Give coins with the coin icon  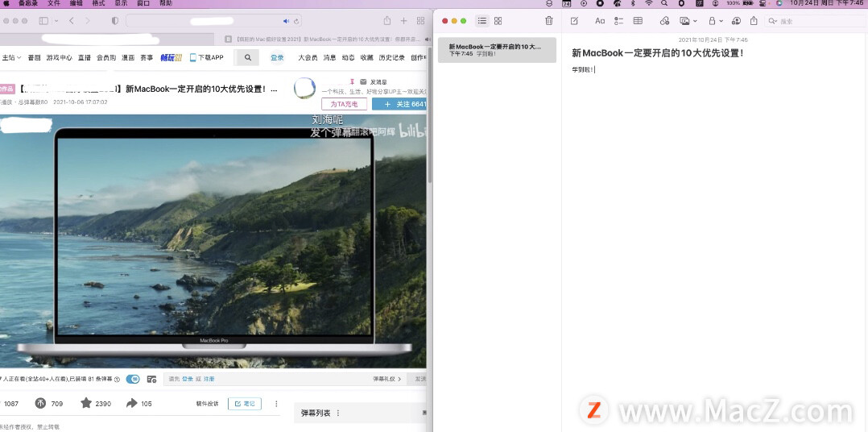(41, 403)
